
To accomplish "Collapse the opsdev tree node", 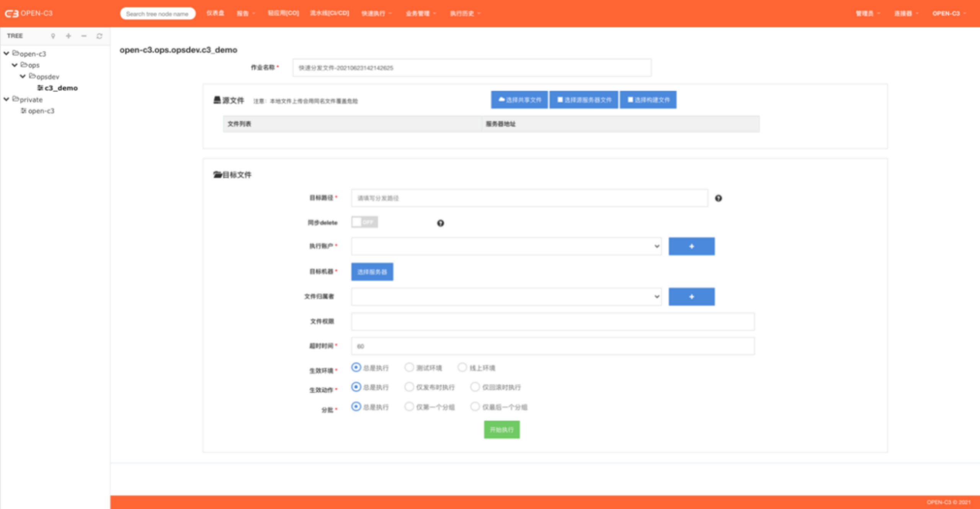I will (x=23, y=77).
